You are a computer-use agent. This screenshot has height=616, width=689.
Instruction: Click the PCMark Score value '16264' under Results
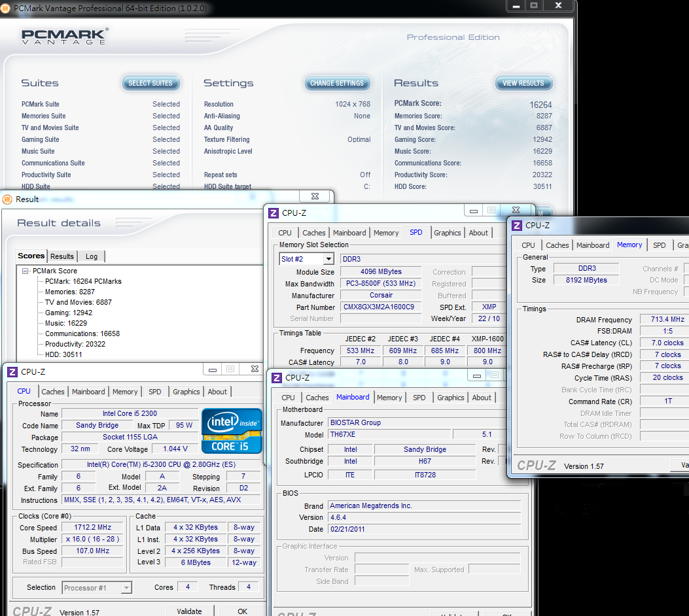pyautogui.click(x=540, y=105)
